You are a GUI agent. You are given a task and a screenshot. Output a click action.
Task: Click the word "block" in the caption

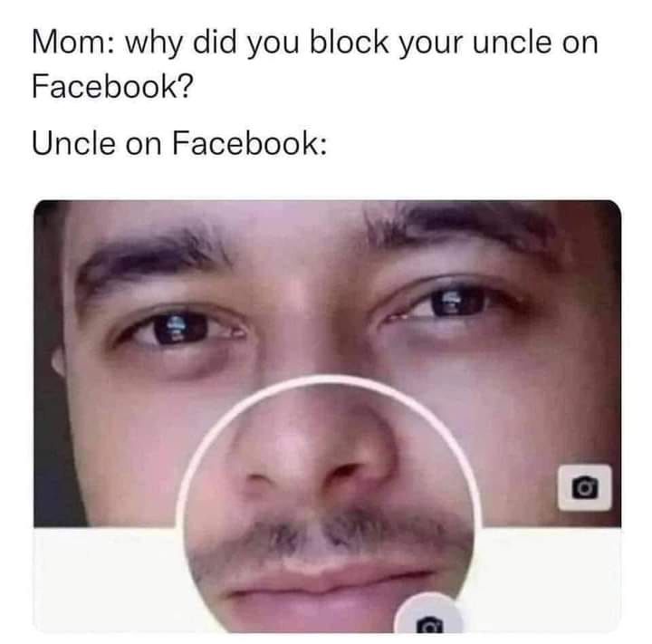click(x=349, y=42)
